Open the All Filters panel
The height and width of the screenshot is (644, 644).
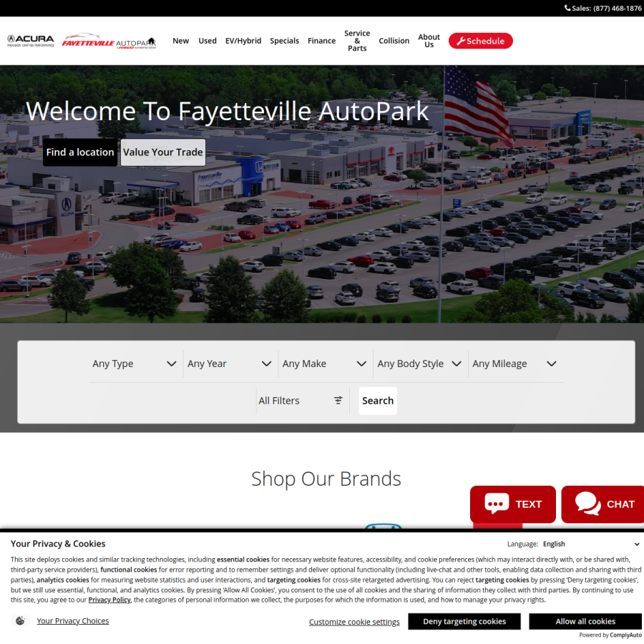click(x=302, y=401)
